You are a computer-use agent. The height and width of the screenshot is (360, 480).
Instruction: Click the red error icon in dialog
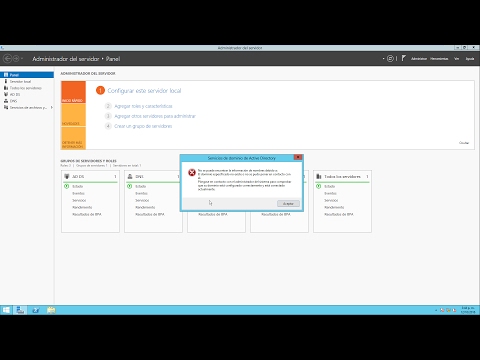pos(192,172)
